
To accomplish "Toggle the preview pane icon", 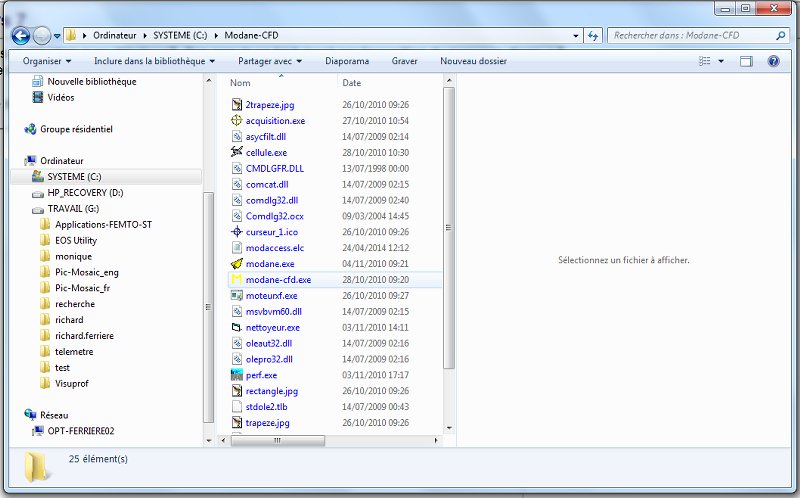I will (746, 62).
